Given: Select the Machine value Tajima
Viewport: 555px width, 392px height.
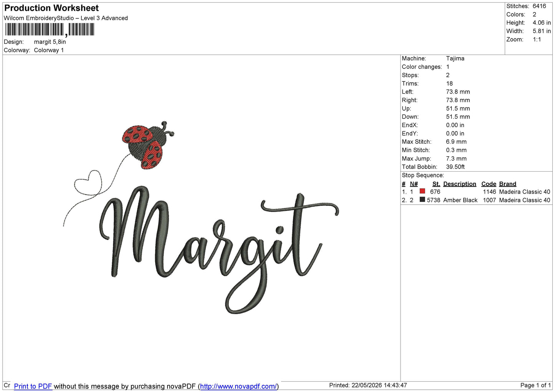Looking at the screenshot, I should coord(455,58).
